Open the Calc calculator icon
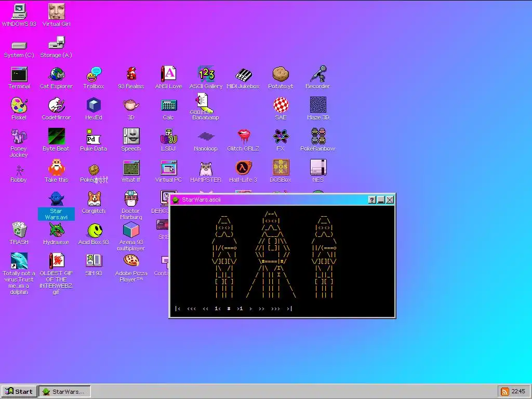Image resolution: width=532 pixels, height=399 pixels. (168, 110)
